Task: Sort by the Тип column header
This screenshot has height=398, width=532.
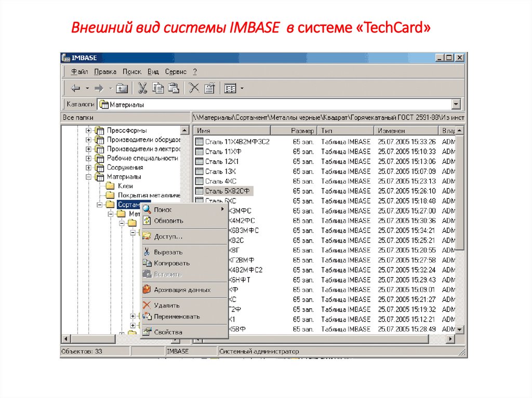Action: click(x=345, y=131)
